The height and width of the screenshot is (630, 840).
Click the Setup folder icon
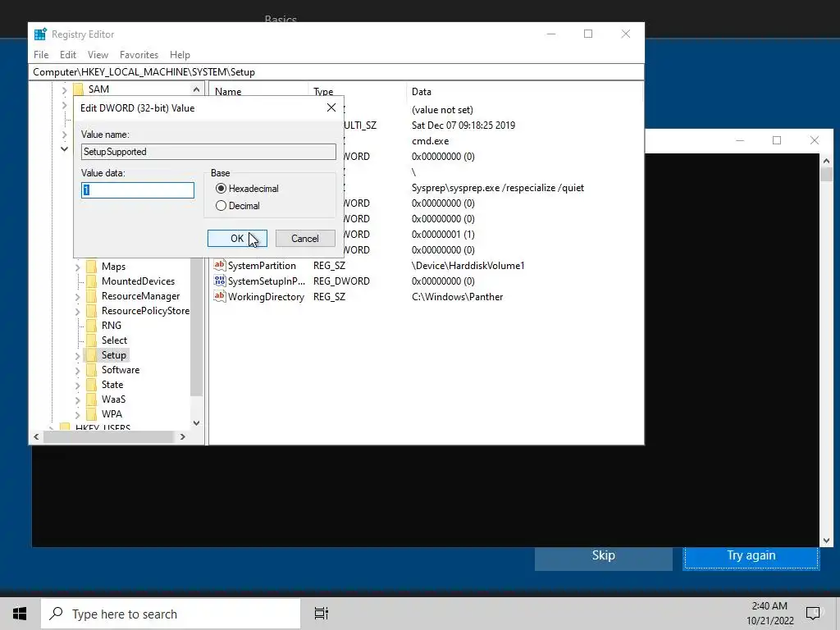[x=92, y=354]
